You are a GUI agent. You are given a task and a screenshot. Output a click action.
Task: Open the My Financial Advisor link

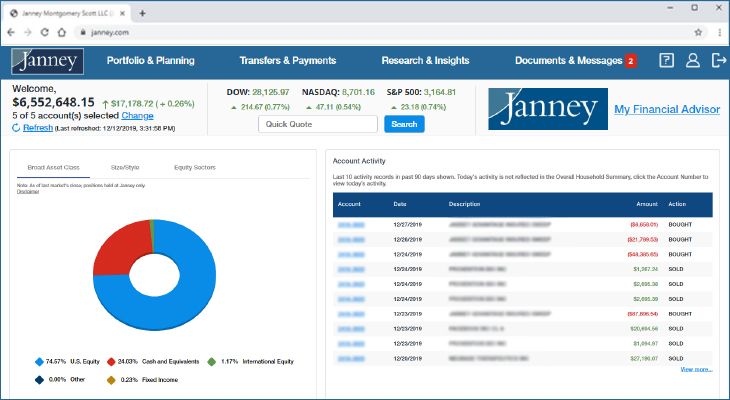[x=667, y=109]
